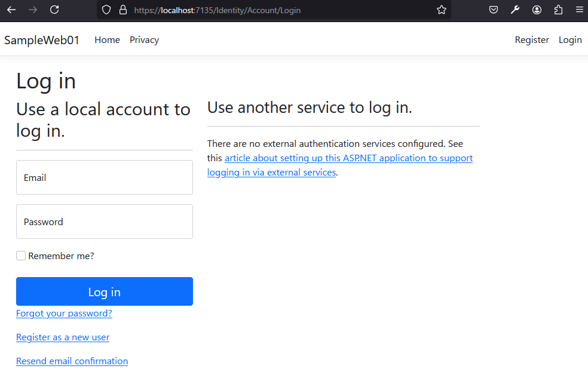Follow the Forgot your password link
Screen dimensions: 588x375
pos(64,313)
